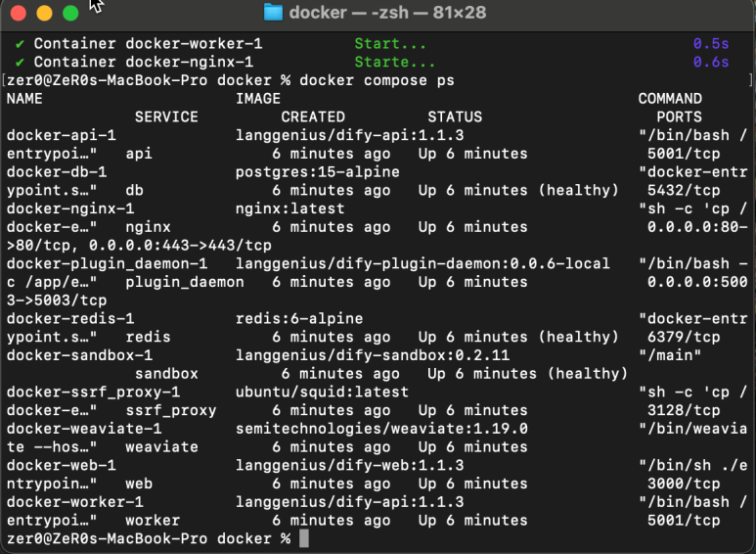Image resolution: width=756 pixels, height=554 pixels.
Task: Click the COMMAND column header
Action: [670, 99]
